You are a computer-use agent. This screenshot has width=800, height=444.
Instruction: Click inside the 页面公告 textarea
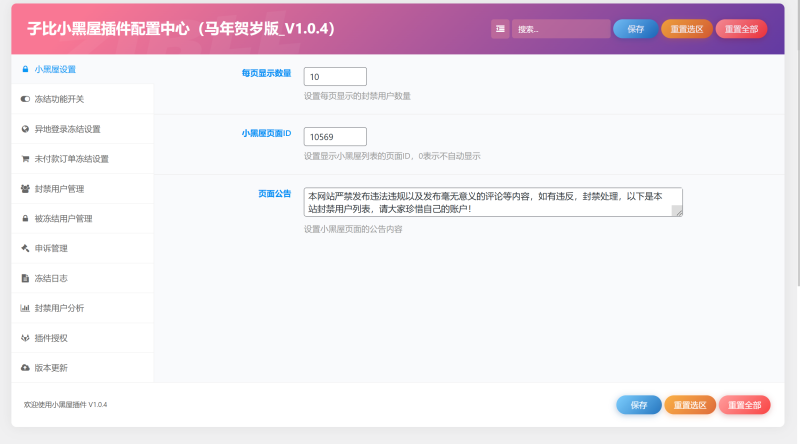coord(493,202)
